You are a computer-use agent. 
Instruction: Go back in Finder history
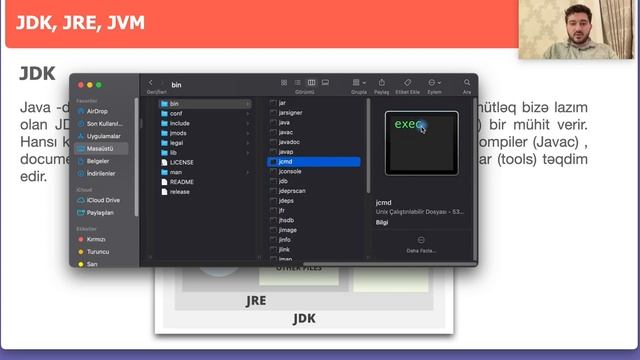(x=151, y=82)
